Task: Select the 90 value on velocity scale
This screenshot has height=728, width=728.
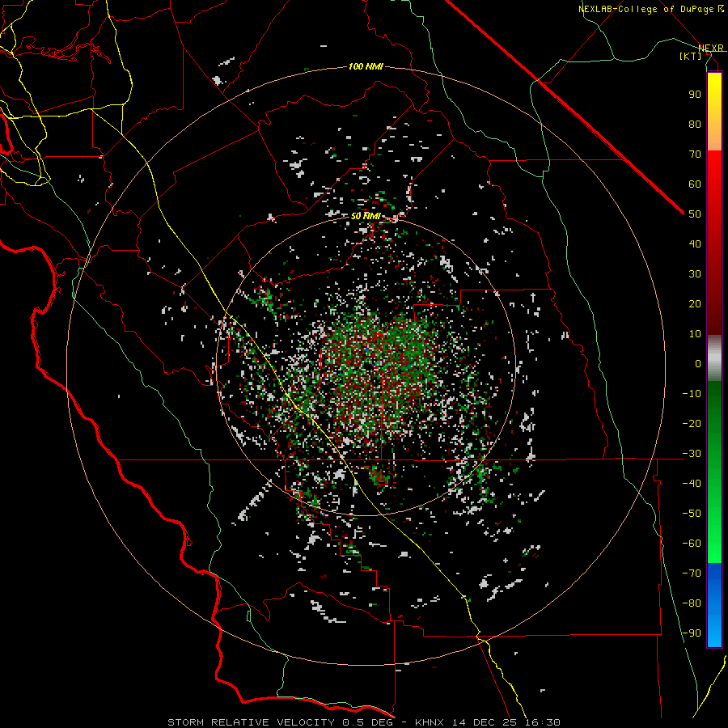Action: [695, 95]
